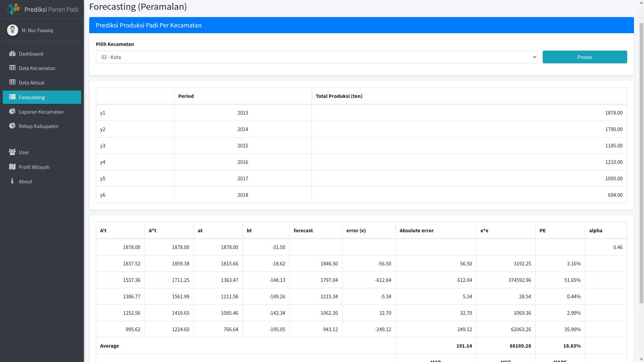Select the Dashboard speedometer icon

[12, 54]
